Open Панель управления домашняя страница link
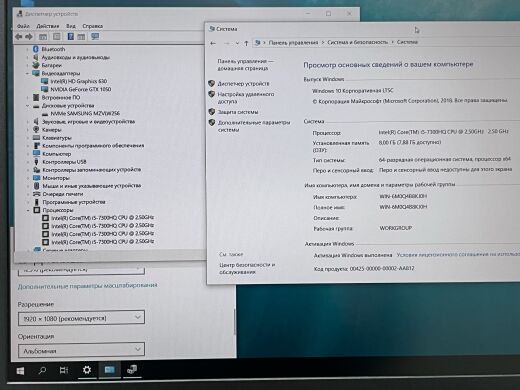The height and width of the screenshot is (390, 520). point(246,65)
